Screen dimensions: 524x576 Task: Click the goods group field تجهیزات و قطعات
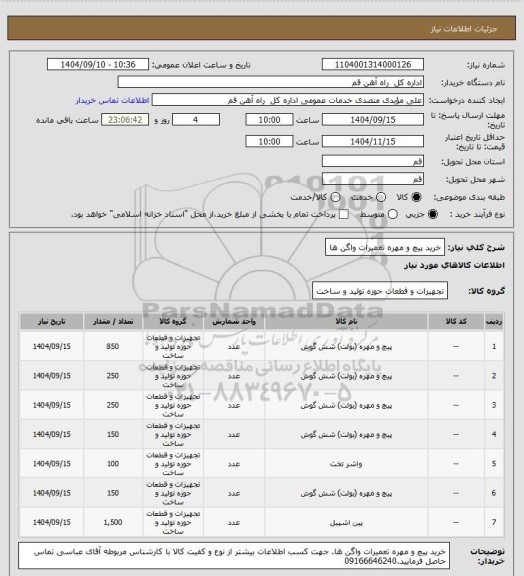380,291
